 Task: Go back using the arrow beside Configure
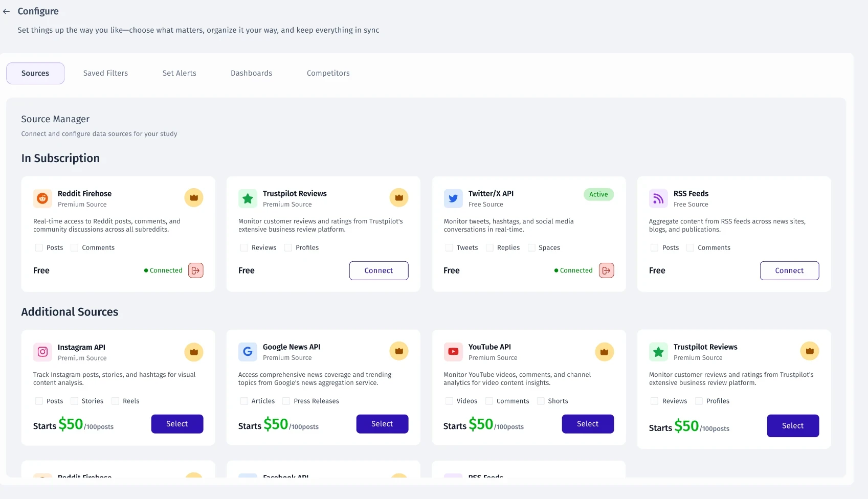click(7, 11)
